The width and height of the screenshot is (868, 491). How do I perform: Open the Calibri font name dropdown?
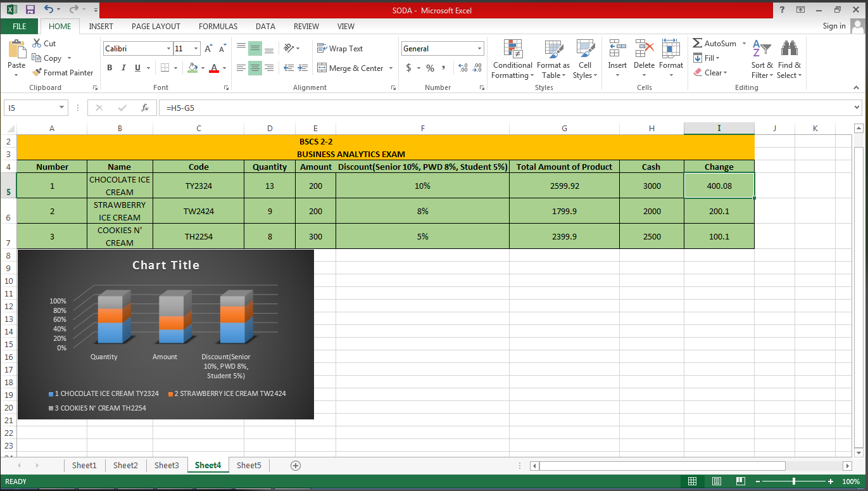(168, 49)
